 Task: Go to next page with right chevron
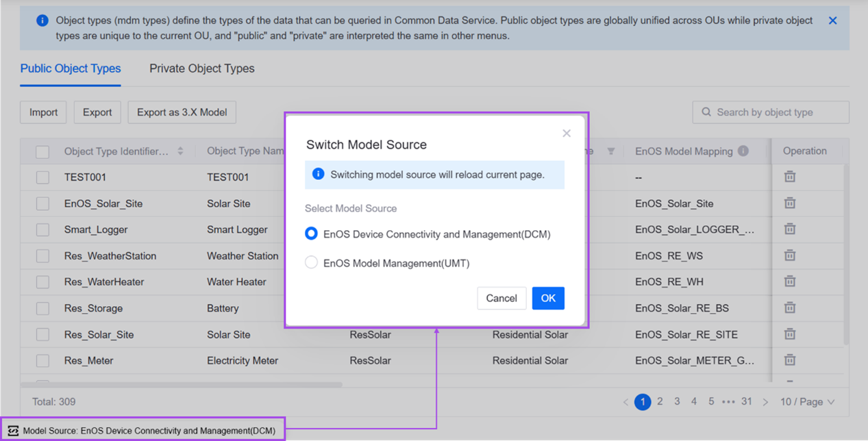pos(765,402)
